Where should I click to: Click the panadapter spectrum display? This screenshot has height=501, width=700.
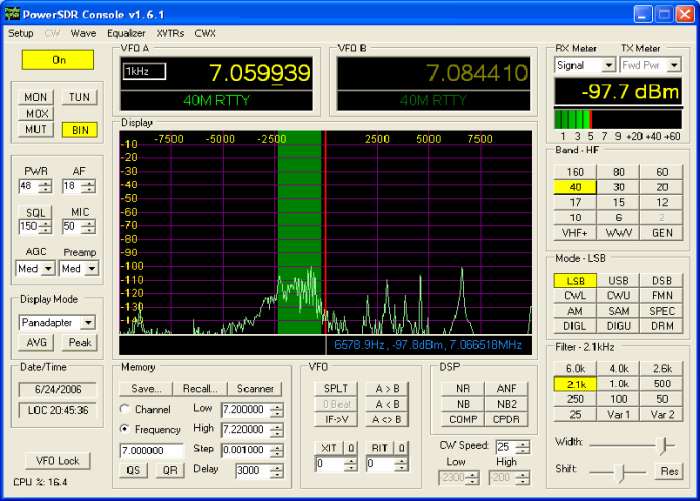click(325, 232)
